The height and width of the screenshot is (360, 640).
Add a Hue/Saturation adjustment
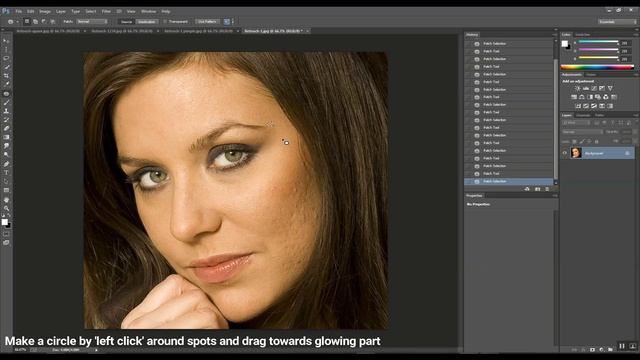(x=574, y=97)
